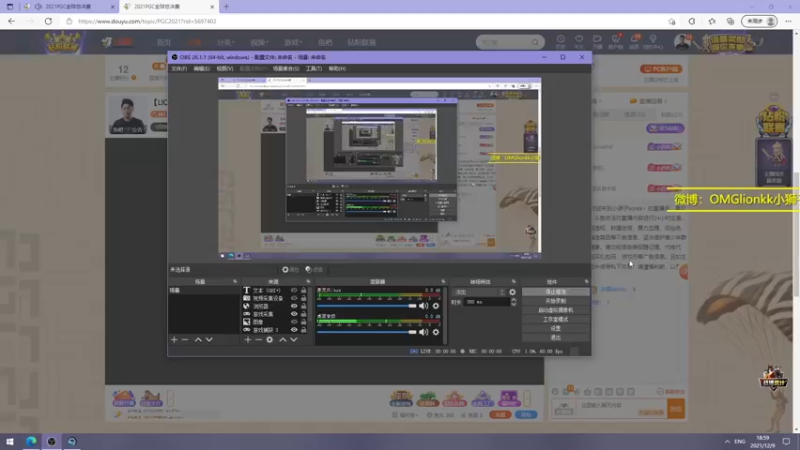The image size is (800, 450).
Task: Click 开始录制 start recording button
Action: (x=556, y=301)
